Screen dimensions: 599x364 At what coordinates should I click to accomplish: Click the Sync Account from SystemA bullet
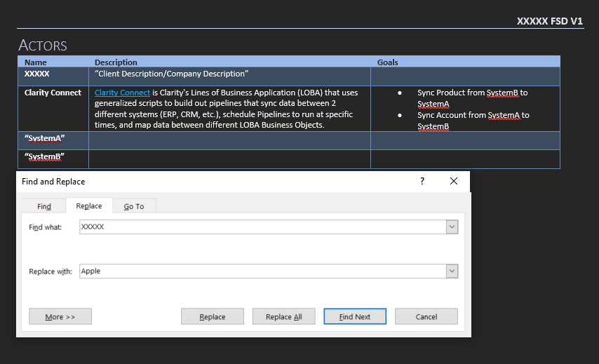473,121
